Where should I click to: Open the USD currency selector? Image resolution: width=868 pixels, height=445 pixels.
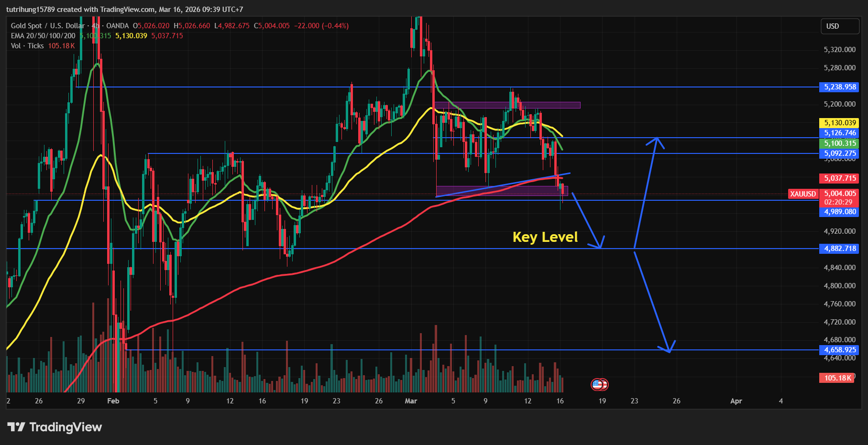coord(840,26)
